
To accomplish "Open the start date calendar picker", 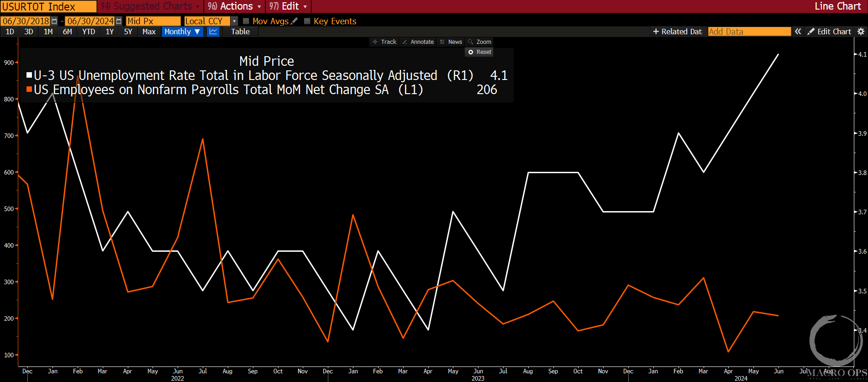I will point(55,21).
